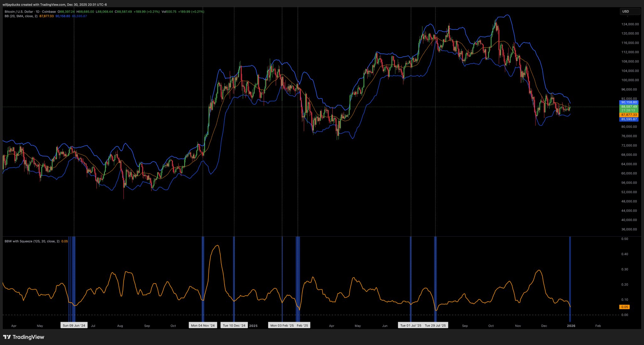Select the Mon 04 Nov '24 date marker
Screen dimensions: 644x345
click(203, 325)
